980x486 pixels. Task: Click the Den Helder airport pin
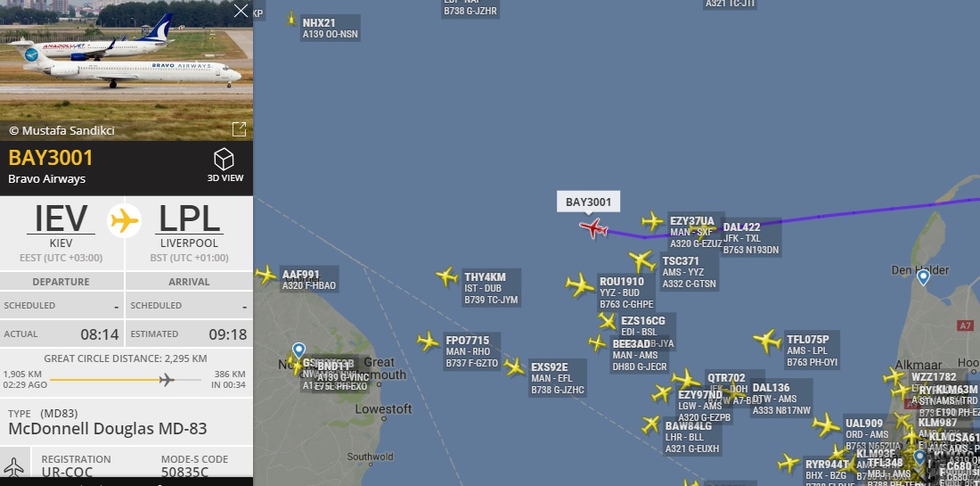point(923,277)
